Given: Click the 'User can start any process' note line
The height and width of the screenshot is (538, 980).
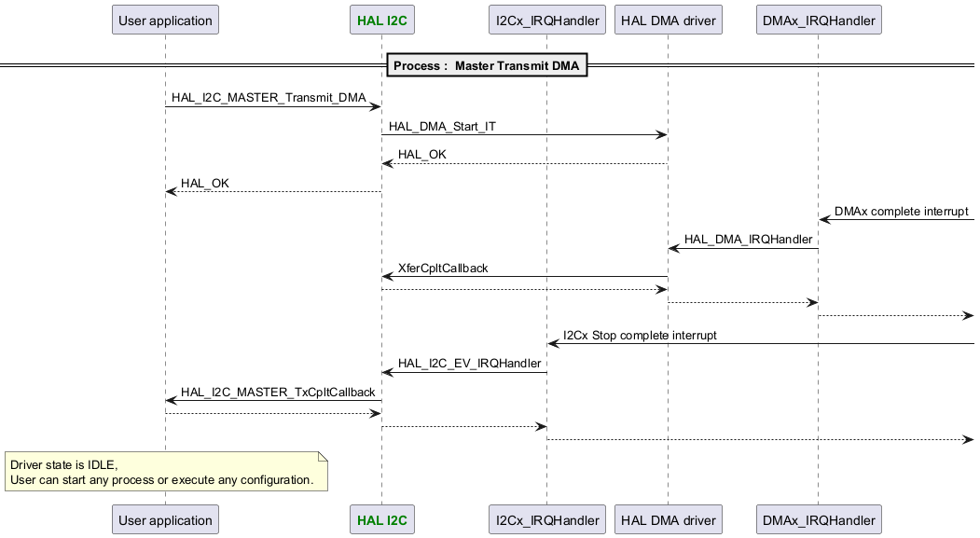Looking at the screenshot, I should tap(162, 480).
